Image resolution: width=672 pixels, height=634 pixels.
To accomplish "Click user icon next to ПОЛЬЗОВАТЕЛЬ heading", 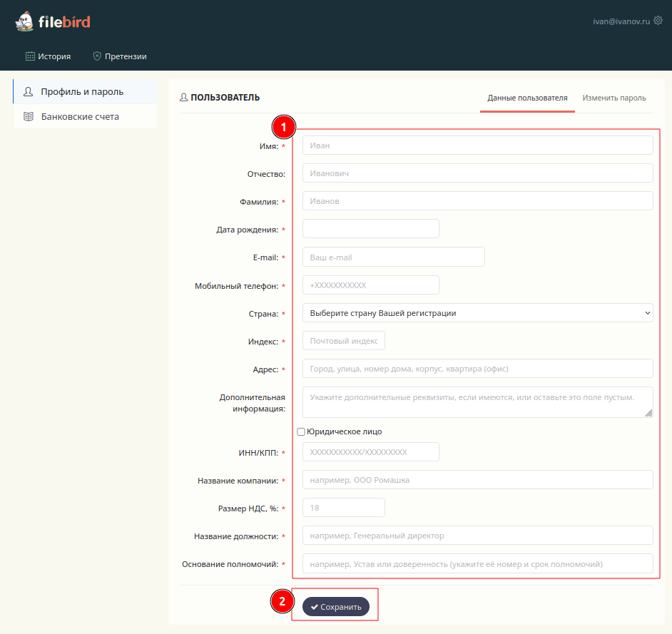I will 184,98.
